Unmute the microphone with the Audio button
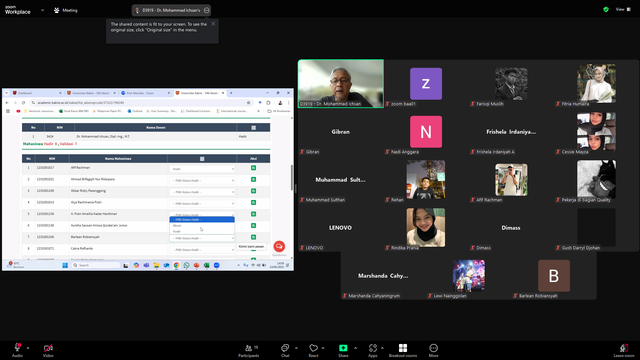This screenshot has height=360, width=640. pyautogui.click(x=17, y=350)
